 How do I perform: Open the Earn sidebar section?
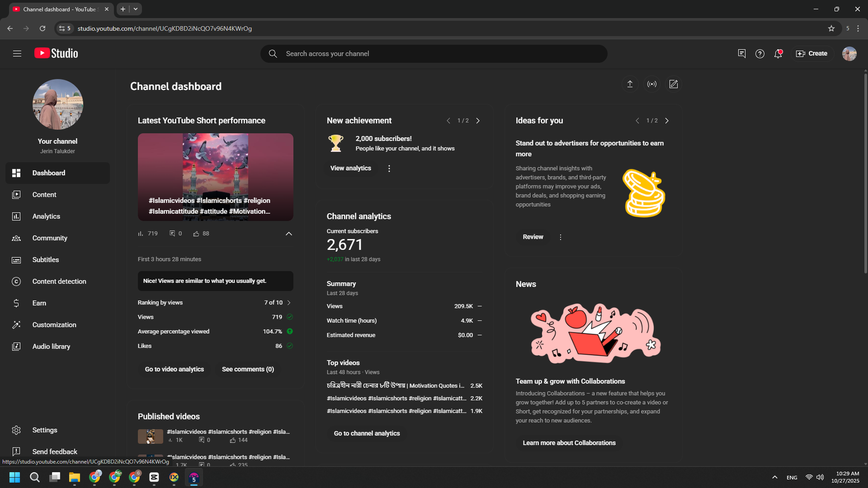pos(39,303)
